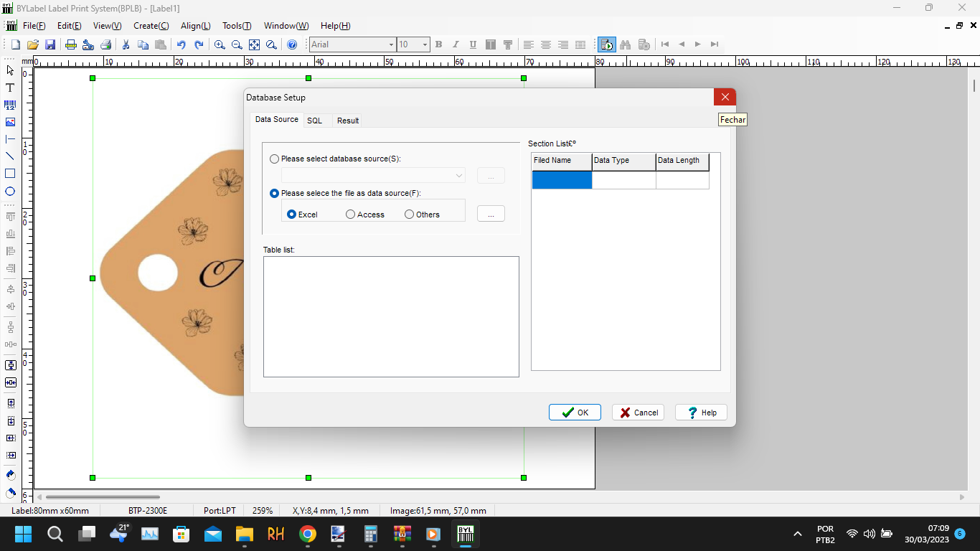Switch to the SQL tab

point(314,121)
